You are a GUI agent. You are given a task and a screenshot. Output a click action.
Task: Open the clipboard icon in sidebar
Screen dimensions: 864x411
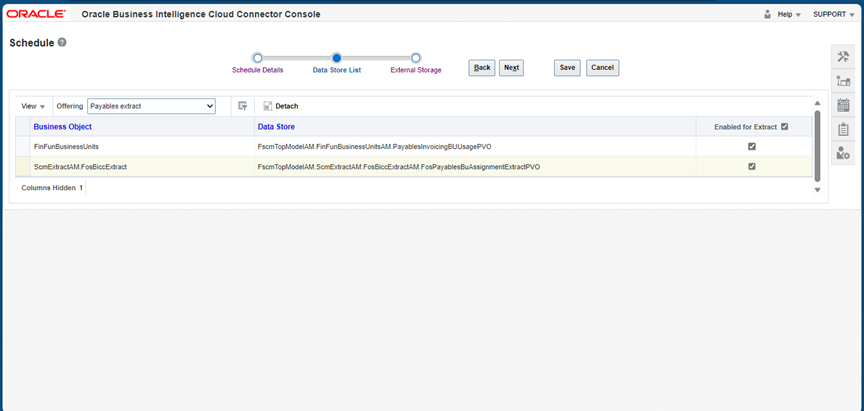[843, 129]
